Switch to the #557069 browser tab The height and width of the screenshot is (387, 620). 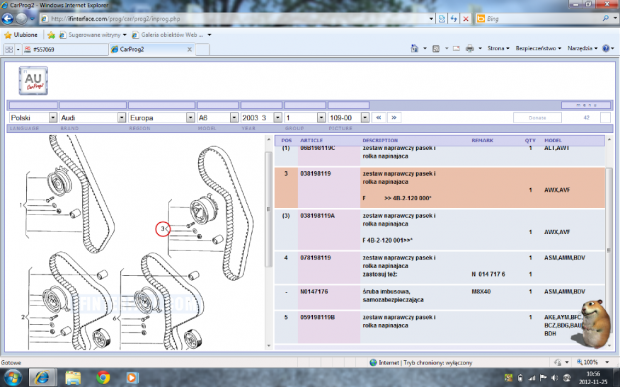click(65, 49)
